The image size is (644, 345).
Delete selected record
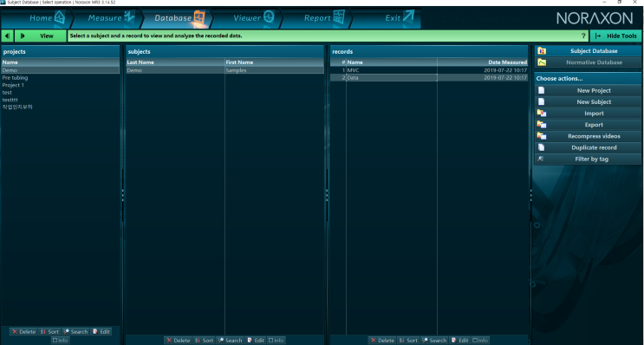(x=382, y=340)
